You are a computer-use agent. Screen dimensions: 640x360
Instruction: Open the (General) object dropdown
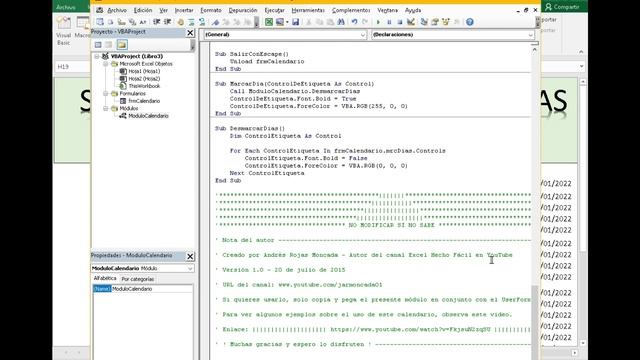coord(362,35)
